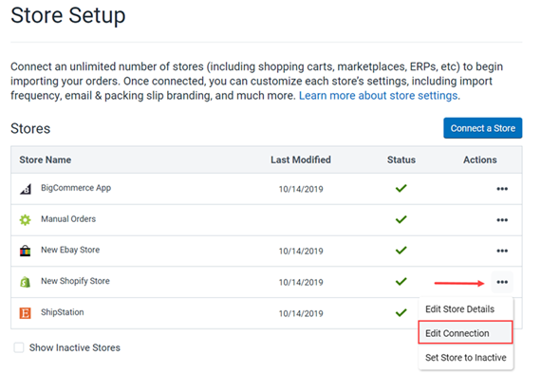
Task: Click the Manual Orders status checkmark
Action: pyautogui.click(x=401, y=219)
